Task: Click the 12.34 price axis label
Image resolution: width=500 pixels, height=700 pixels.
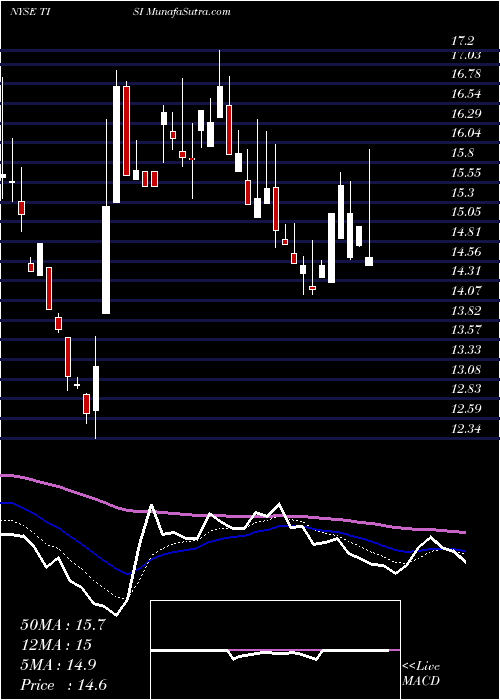Action: click(x=466, y=429)
